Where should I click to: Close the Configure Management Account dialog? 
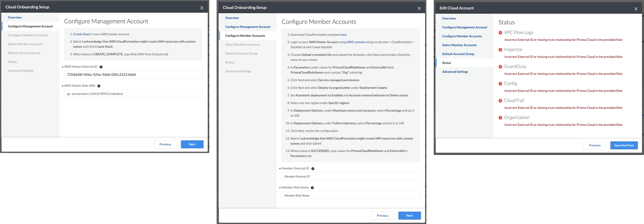(202, 8)
